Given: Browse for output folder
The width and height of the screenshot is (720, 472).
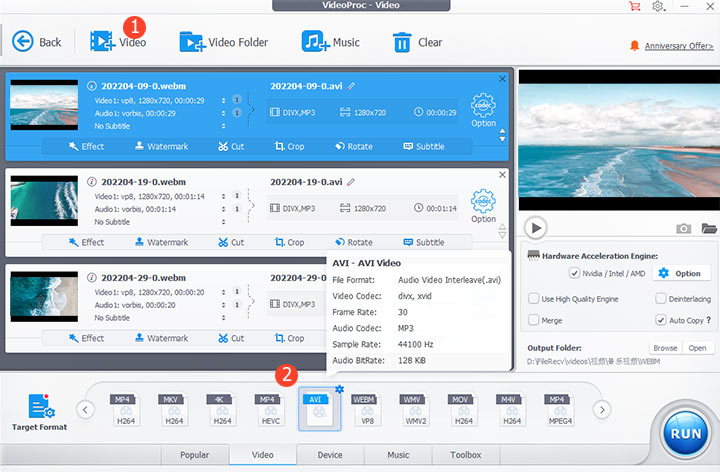Looking at the screenshot, I should 665,348.
